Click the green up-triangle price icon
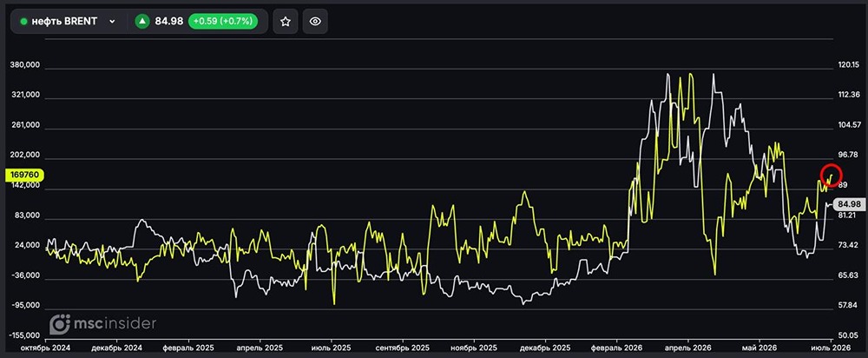868x358 pixels. [x=142, y=22]
